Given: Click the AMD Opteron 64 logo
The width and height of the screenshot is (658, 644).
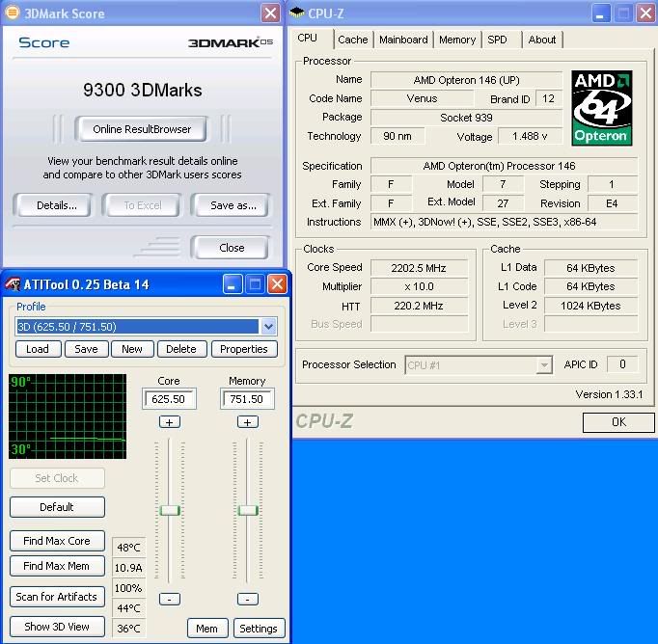Looking at the screenshot, I should pyautogui.click(x=602, y=108).
